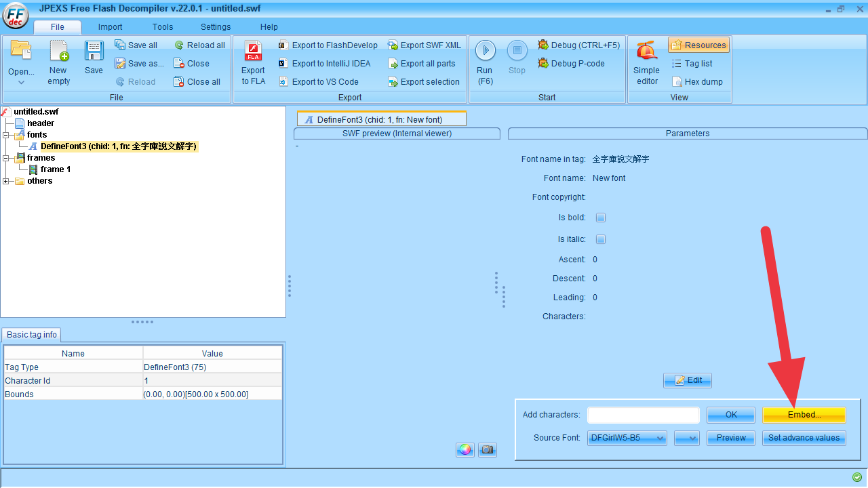The height and width of the screenshot is (488, 868).
Task: Export to VS Code
Action: (x=319, y=82)
